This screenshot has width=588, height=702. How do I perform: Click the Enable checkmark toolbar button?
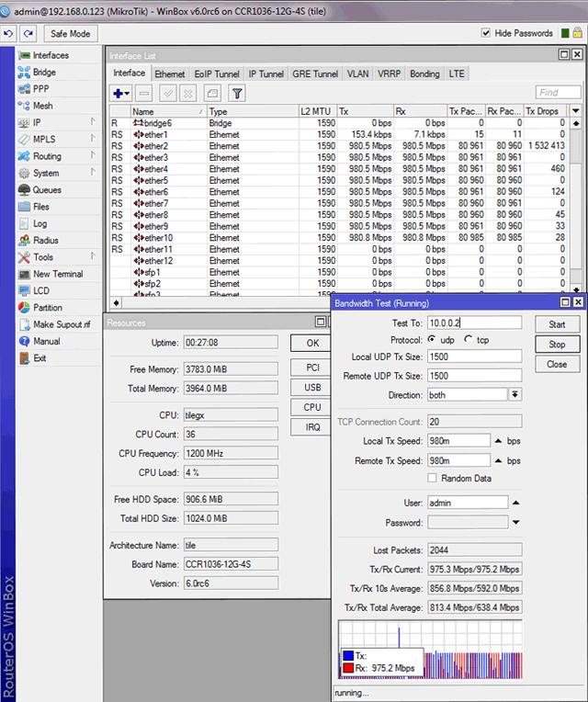point(168,93)
